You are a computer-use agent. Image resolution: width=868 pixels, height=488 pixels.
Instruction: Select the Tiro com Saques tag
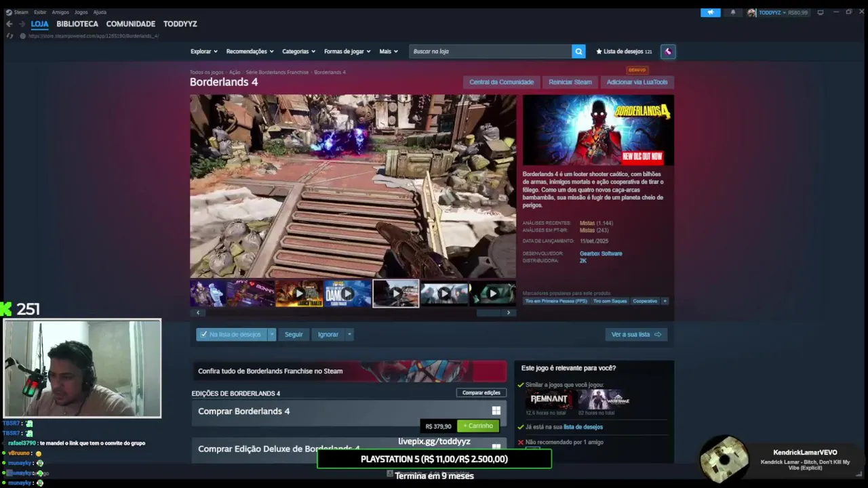(610, 301)
